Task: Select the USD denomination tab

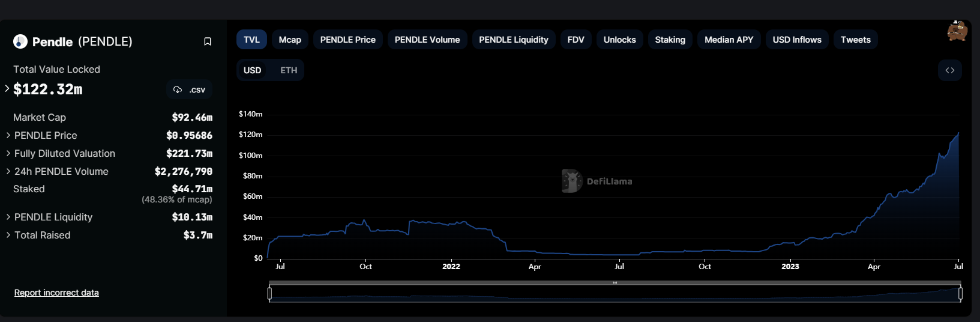Action: pos(252,70)
